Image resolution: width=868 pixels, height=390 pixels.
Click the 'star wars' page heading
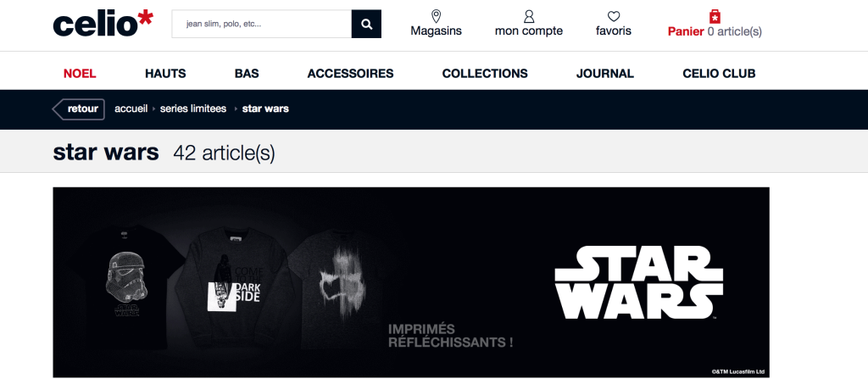coord(106,152)
